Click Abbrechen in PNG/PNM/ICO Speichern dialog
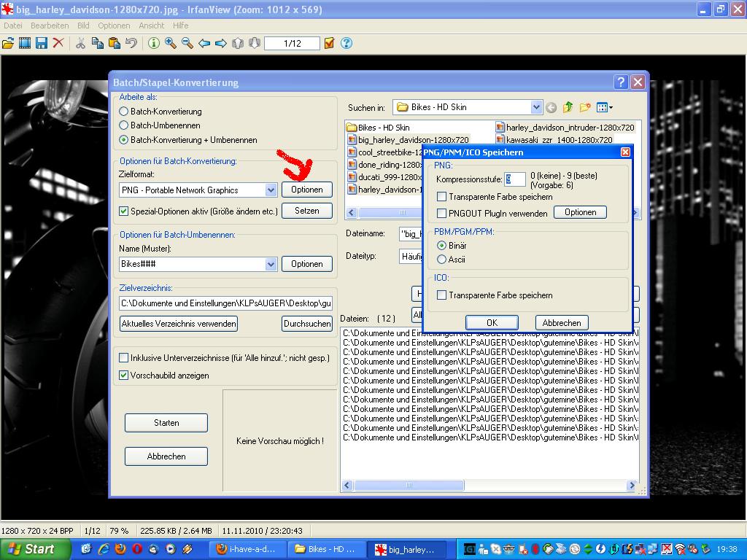This screenshot has height=560, width=747. (x=562, y=323)
